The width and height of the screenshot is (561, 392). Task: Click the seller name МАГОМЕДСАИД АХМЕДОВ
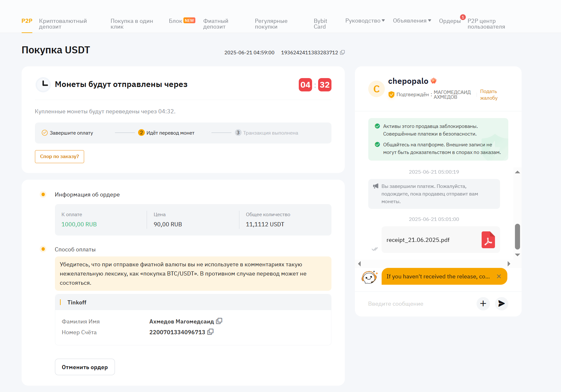(452, 95)
